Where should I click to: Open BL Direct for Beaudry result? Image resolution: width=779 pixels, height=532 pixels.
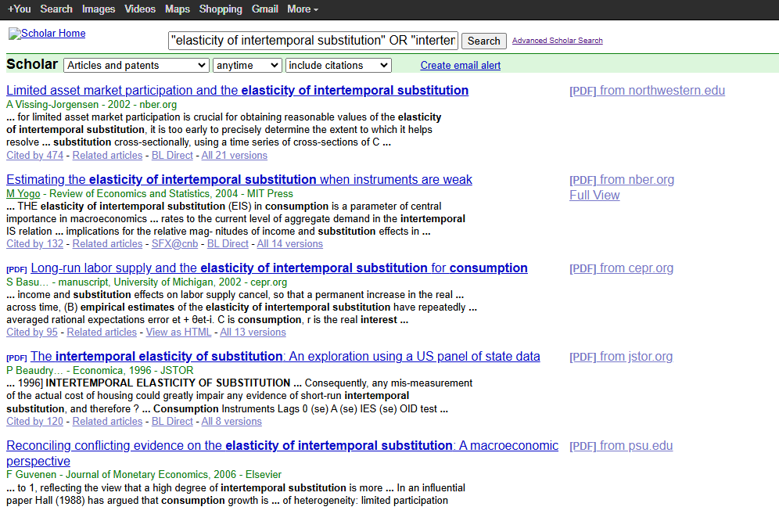(x=172, y=421)
